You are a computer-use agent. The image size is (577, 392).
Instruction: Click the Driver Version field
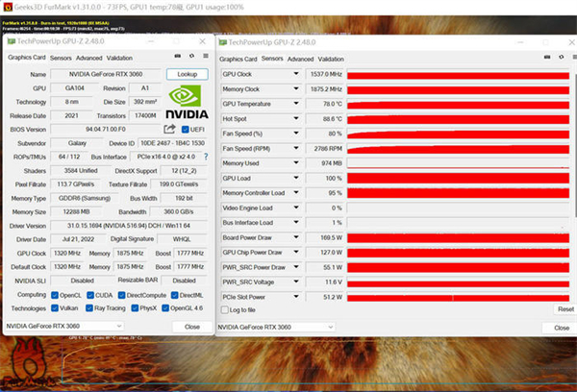point(129,226)
